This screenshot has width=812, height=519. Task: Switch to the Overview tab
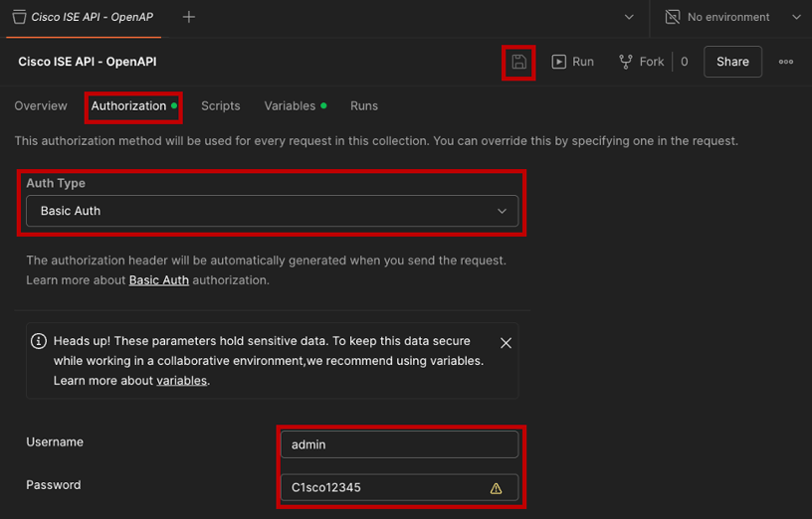click(41, 106)
